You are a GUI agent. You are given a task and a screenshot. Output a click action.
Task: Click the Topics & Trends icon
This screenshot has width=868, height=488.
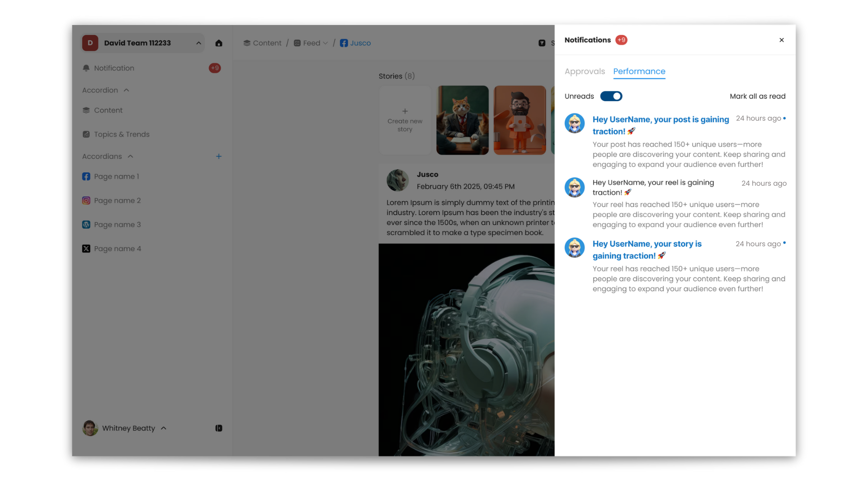[86, 134]
